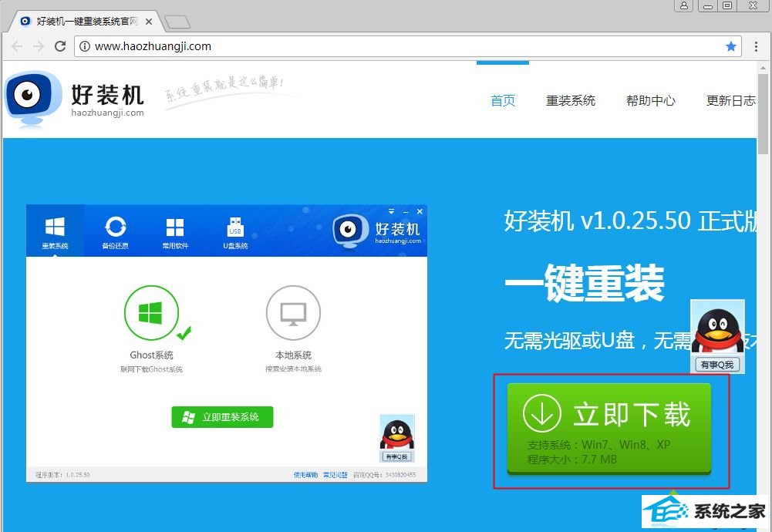Image resolution: width=772 pixels, height=532 pixels.
Task: Click the app window's menu dropdown arrow
Action: [392, 211]
